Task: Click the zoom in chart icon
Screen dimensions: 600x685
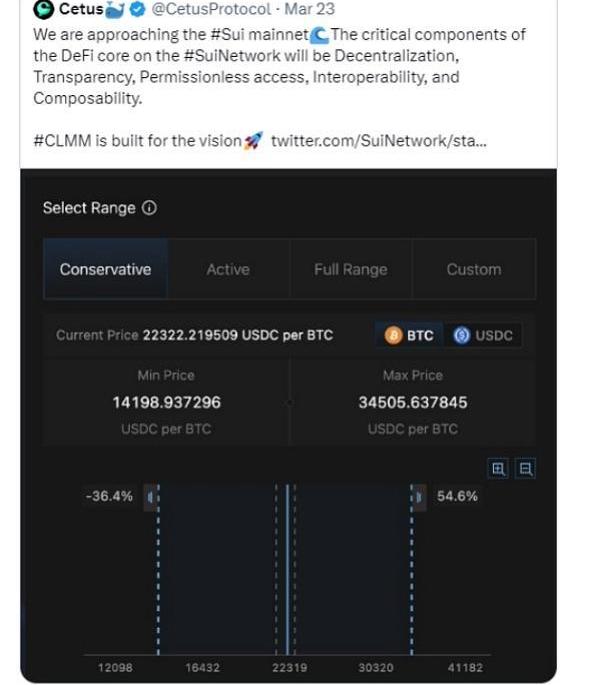Action: point(499,468)
